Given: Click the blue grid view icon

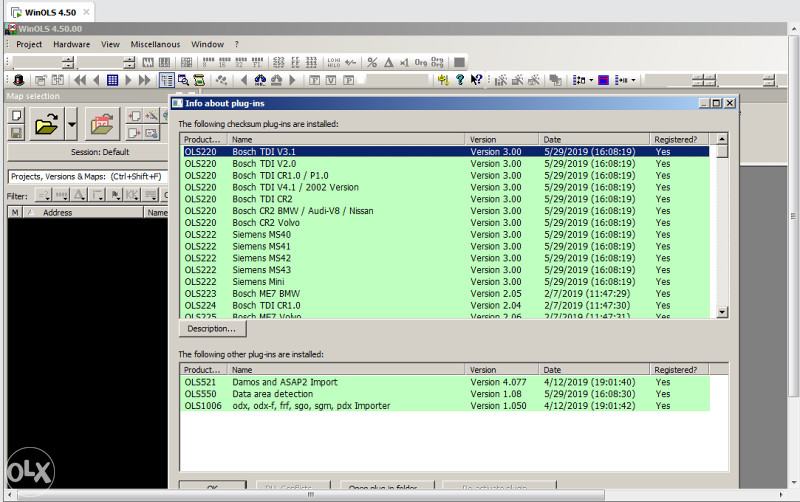Looking at the screenshot, I should 113,80.
